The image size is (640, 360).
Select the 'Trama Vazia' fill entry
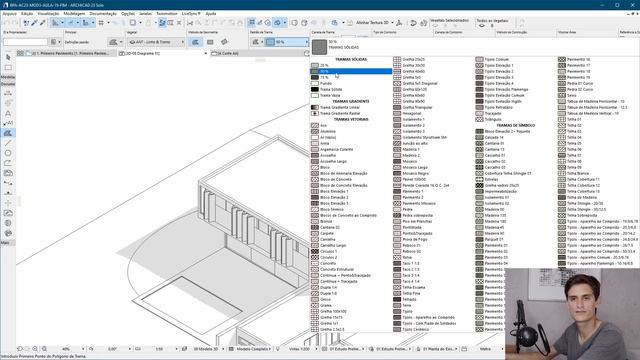click(x=351, y=96)
